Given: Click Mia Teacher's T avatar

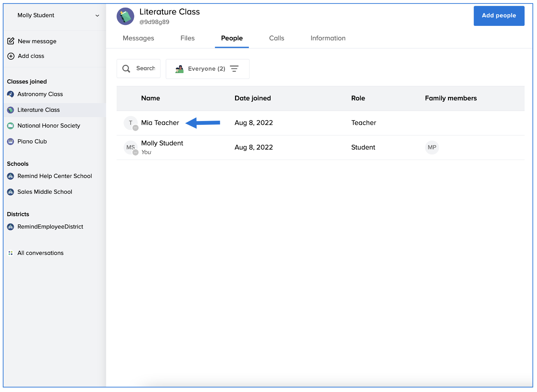Looking at the screenshot, I should [130, 123].
